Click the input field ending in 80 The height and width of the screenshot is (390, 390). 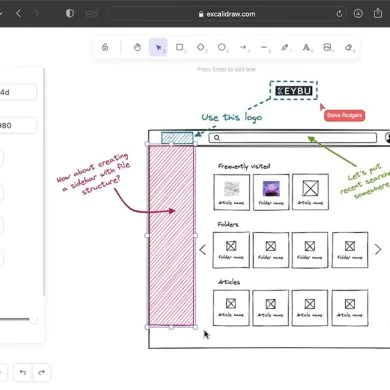(x=17, y=125)
